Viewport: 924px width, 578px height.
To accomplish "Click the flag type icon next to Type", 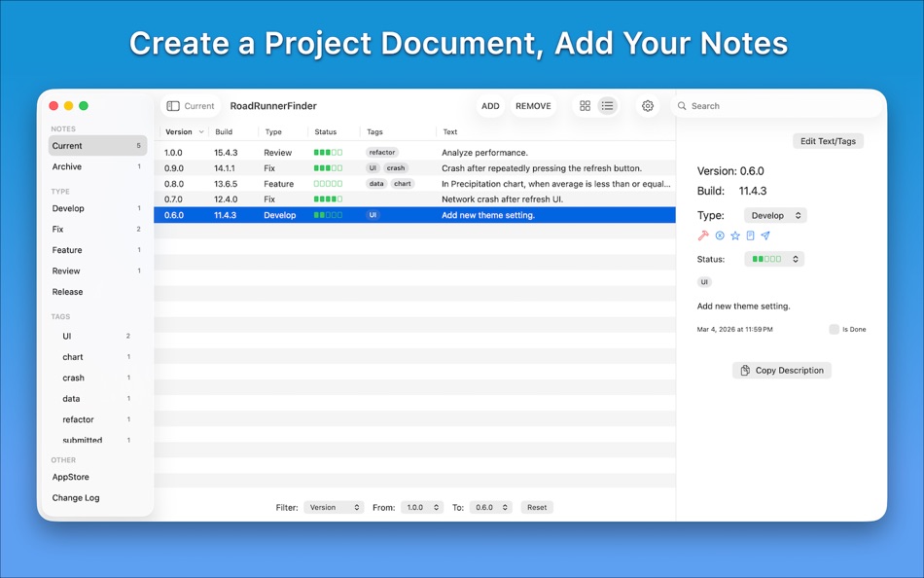I will (750, 235).
